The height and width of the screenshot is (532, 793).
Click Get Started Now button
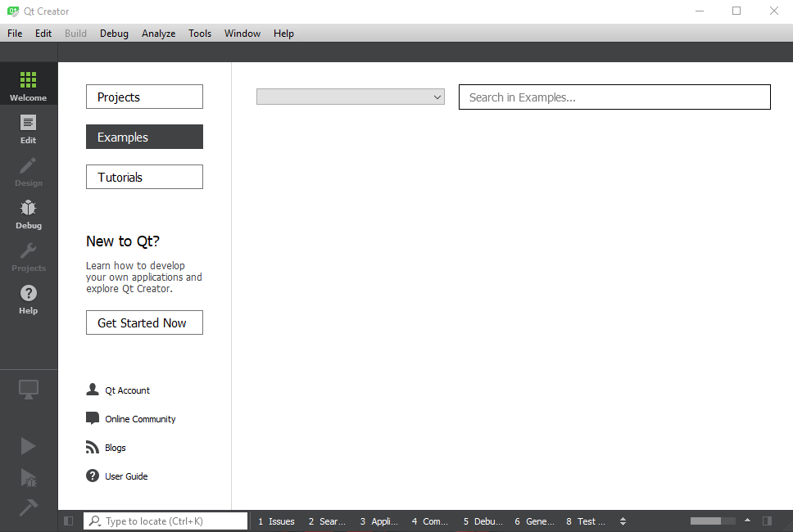pyautogui.click(x=145, y=322)
